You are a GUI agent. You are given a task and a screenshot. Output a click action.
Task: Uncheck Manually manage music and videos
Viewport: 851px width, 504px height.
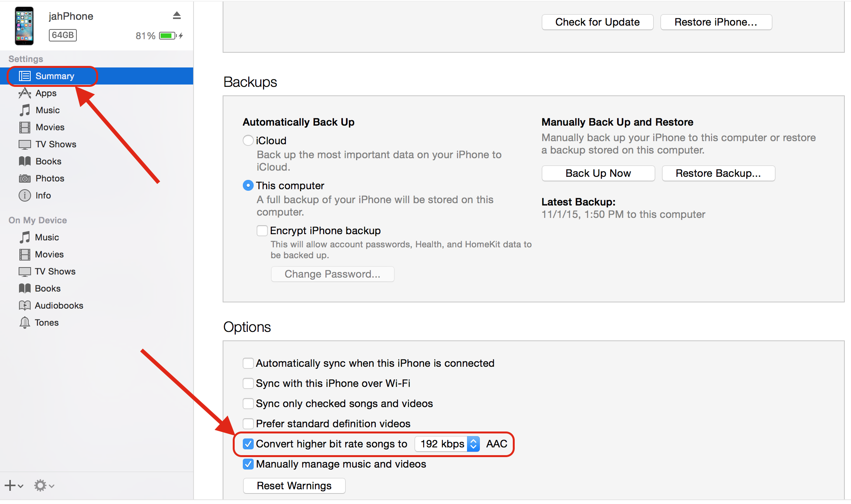click(248, 464)
